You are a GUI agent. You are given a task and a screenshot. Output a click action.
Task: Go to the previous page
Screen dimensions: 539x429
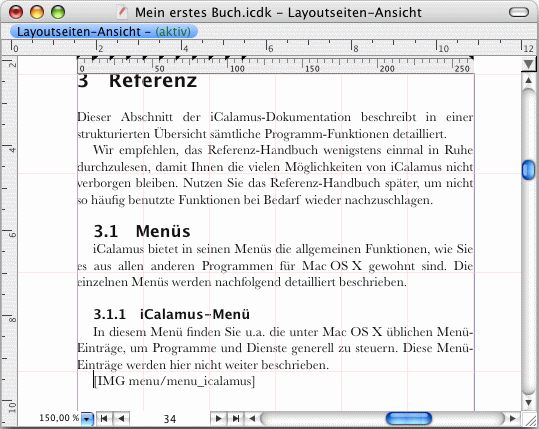click(x=121, y=418)
